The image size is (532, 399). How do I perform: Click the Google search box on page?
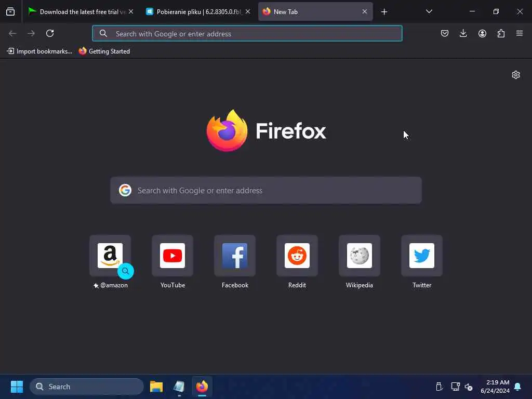point(266,190)
